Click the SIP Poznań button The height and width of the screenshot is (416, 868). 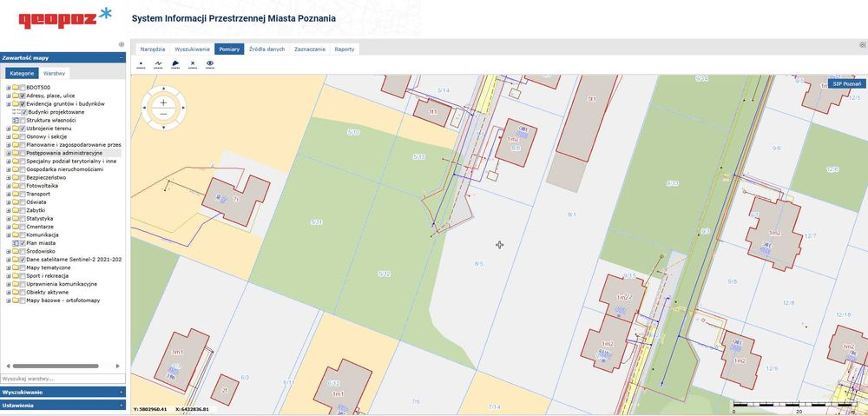click(x=847, y=83)
